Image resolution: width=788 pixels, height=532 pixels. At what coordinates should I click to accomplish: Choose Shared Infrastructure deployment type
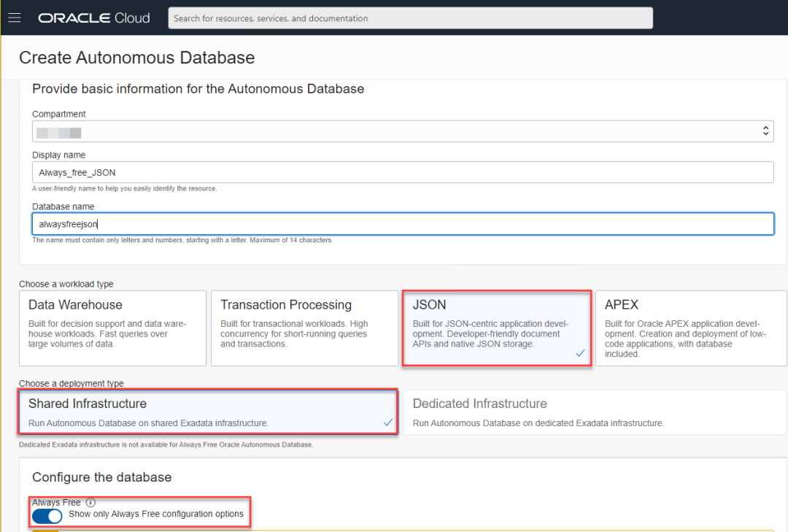point(208,412)
